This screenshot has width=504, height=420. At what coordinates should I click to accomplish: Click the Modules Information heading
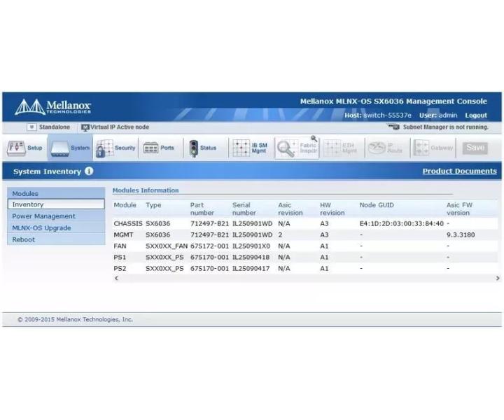[x=146, y=190]
